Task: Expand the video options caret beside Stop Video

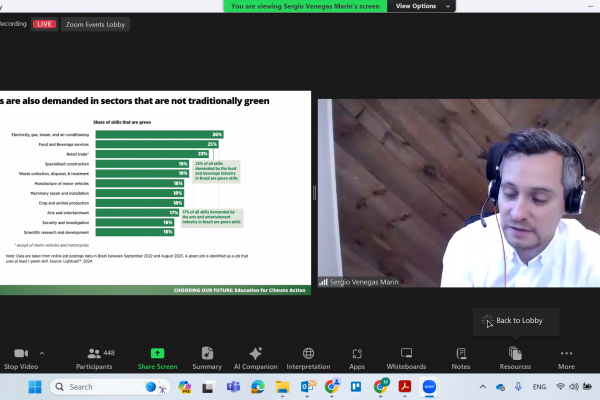Action: pyautogui.click(x=41, y=353)
